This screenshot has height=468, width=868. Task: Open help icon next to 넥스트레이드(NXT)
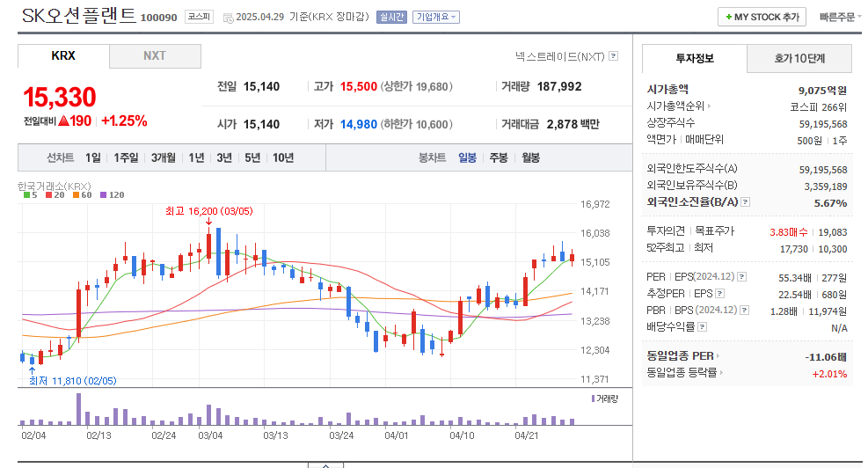coord(613,56)
